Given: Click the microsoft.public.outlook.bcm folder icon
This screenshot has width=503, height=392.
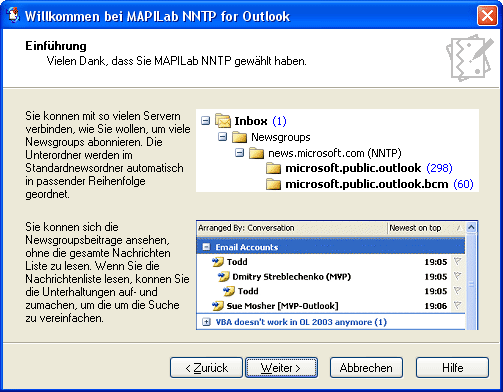Looking at the screenshot, I should 273,184.
